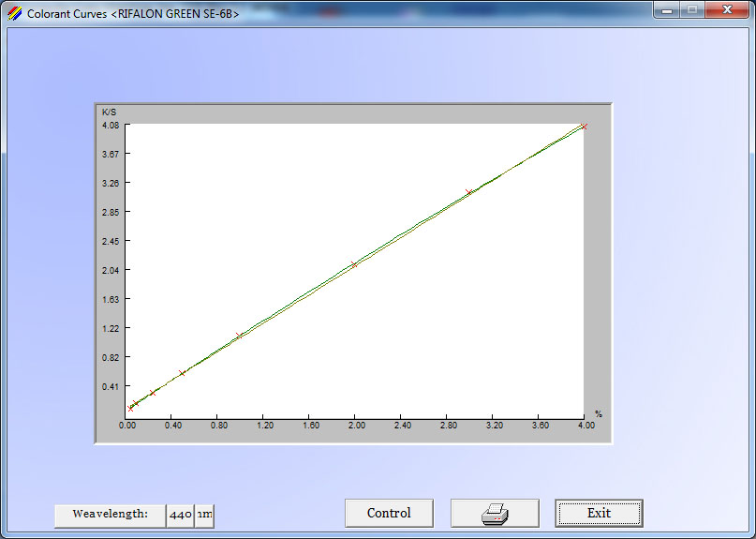
Task: Click the % unit label of the x-axis
Action: click(x=599, y=414)
